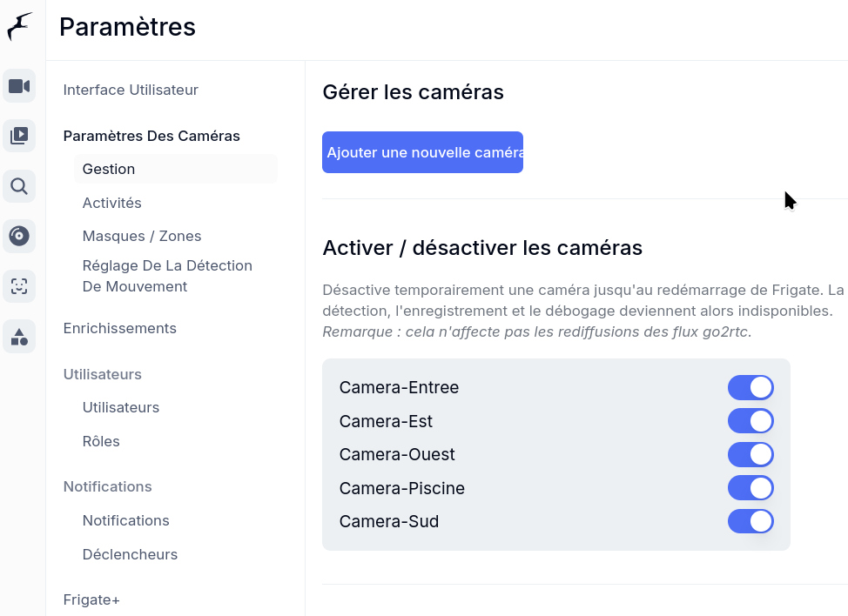Open the Déclencheurs settings page
The image size is (848, 616).
[130, 554]
